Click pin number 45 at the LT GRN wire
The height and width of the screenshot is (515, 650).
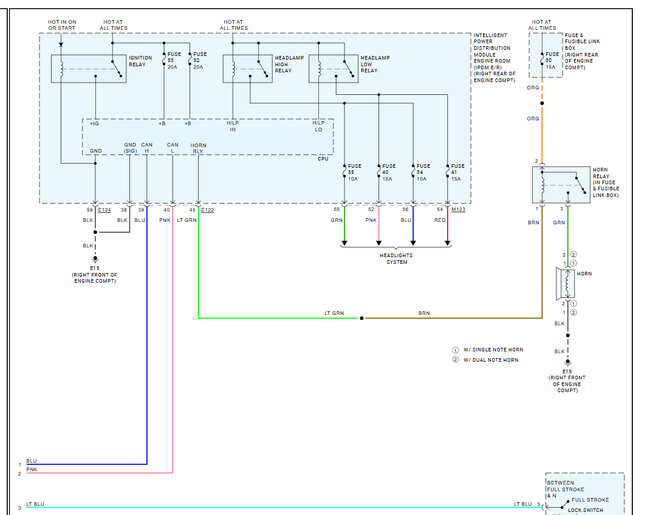pyautogui.click(x=192, y=210)
